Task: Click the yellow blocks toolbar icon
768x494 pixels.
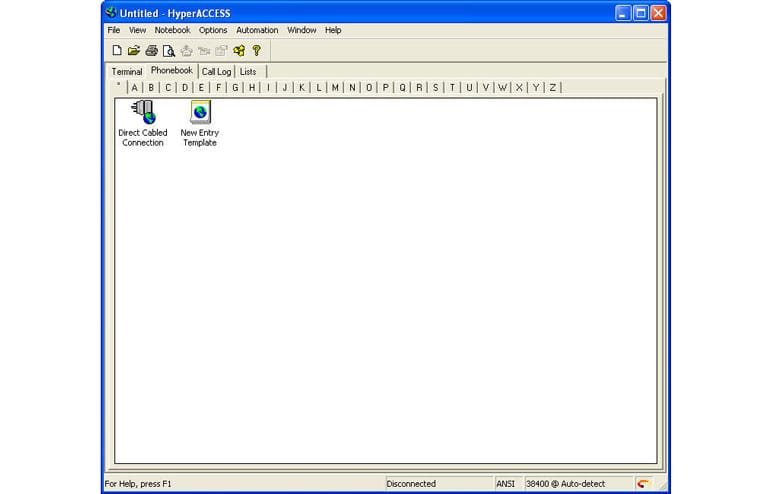Action: coord(239,50)
